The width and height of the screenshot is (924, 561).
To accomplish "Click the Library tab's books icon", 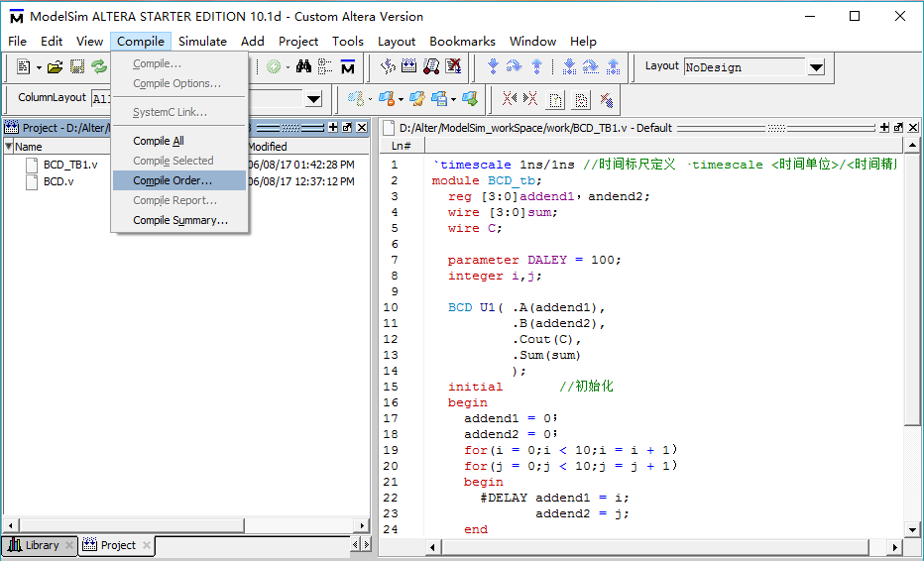I will tap(15, 545).
